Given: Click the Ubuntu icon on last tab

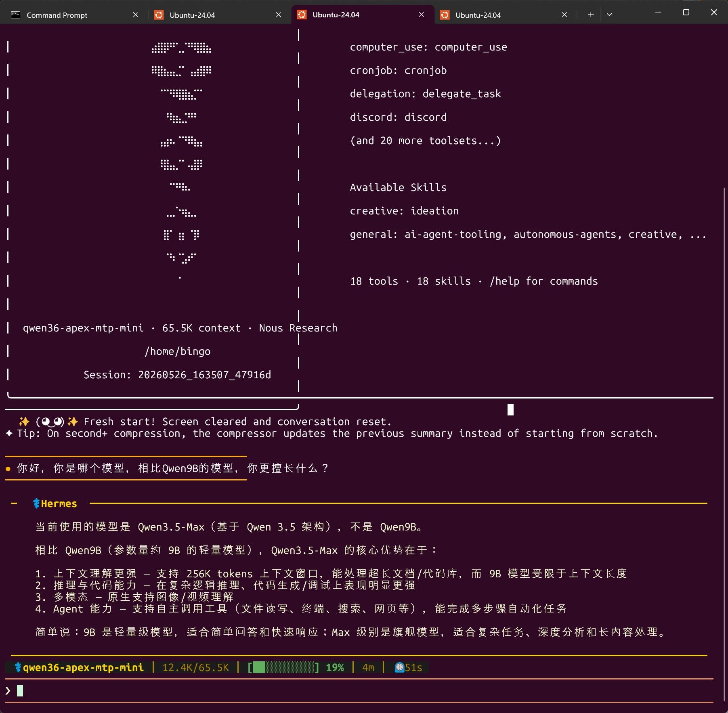Looking at the screenshot, I should tap(445, 15).
